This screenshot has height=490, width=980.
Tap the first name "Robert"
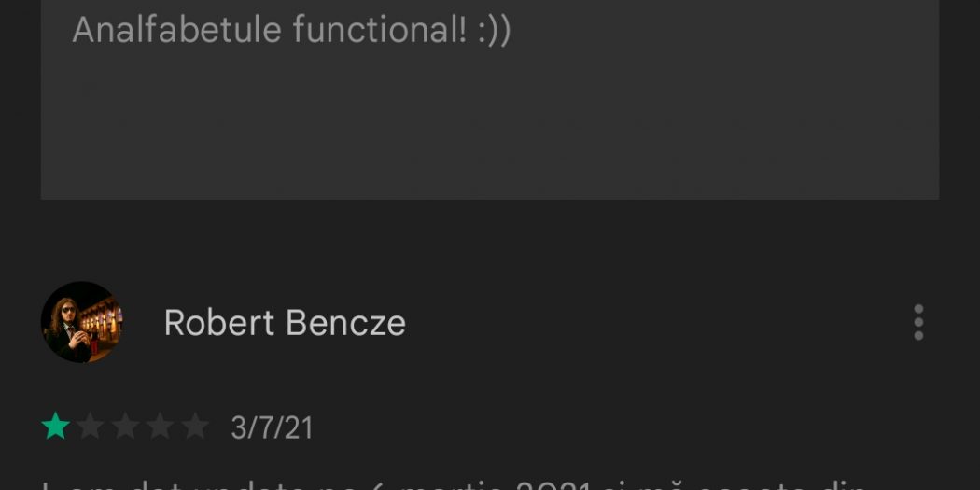tap(219, 323)
